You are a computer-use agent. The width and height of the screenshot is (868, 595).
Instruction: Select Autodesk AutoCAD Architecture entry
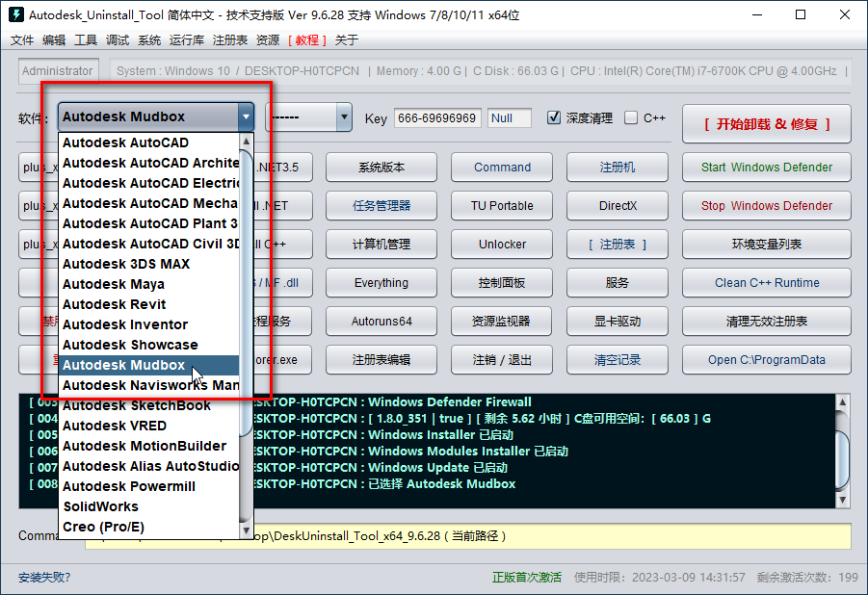149,163
